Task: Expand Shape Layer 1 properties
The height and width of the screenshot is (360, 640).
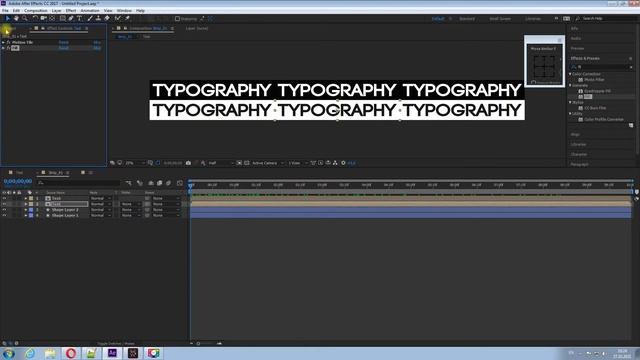Action: (x=26, y=215)
